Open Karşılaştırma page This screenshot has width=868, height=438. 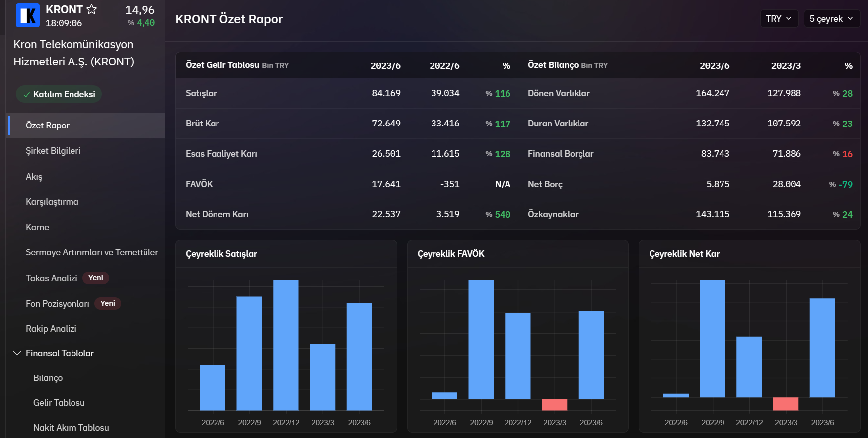tap(52, 202)
